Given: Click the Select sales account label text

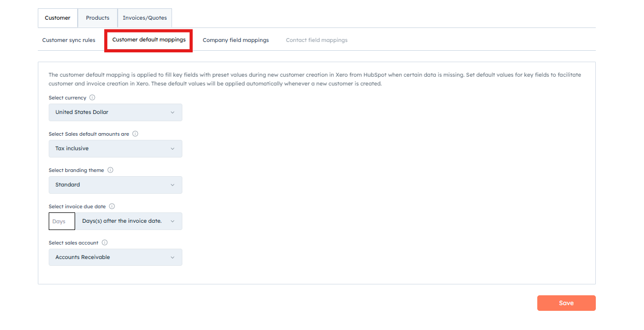Looking at the screenshot, I should (x=74, y=242).
